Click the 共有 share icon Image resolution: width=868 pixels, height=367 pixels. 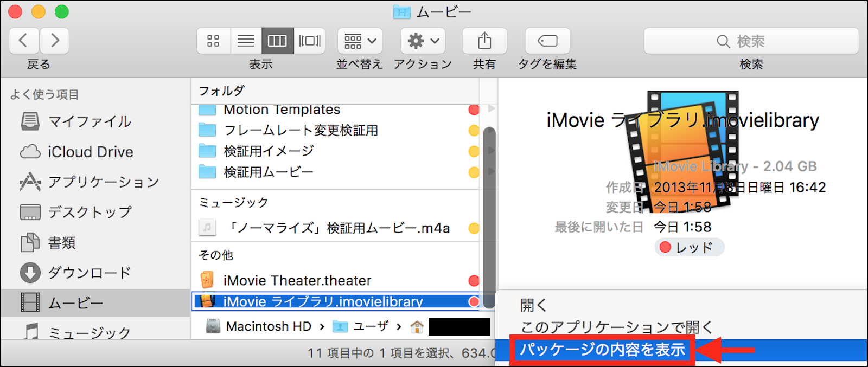pos(484,41)
